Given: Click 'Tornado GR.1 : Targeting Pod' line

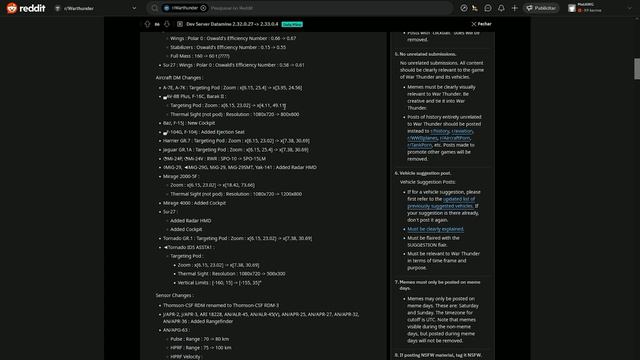Looking at the screenshot, I should [238, 238].
